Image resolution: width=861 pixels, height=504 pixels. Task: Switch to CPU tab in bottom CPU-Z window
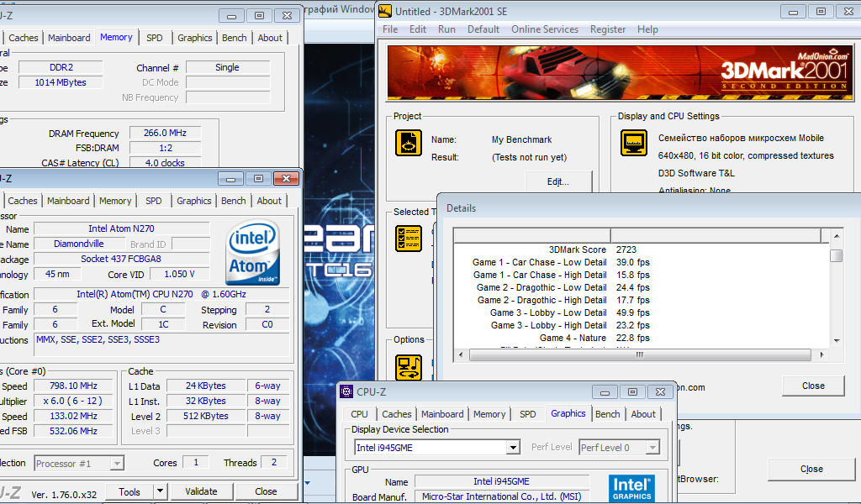359,414
